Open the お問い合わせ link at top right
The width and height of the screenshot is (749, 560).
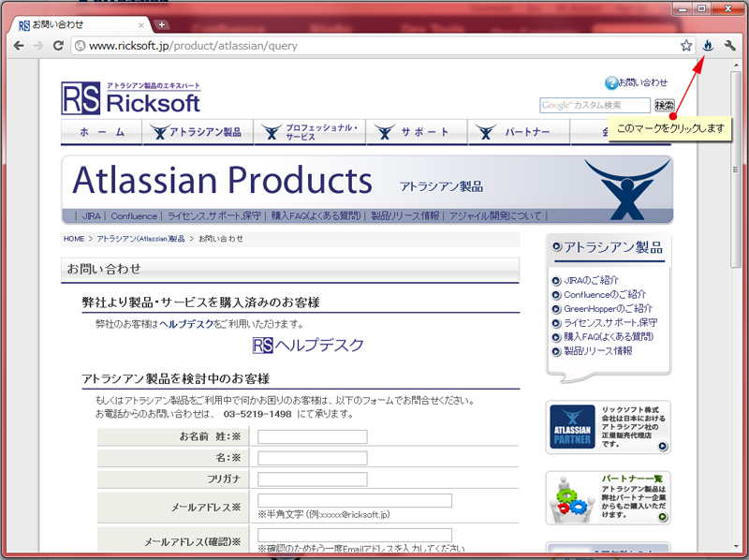click(643, 82)
